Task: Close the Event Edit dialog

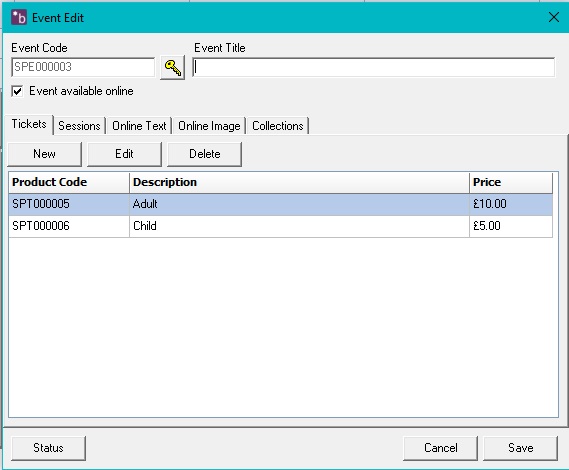Action: click(554, 17)
